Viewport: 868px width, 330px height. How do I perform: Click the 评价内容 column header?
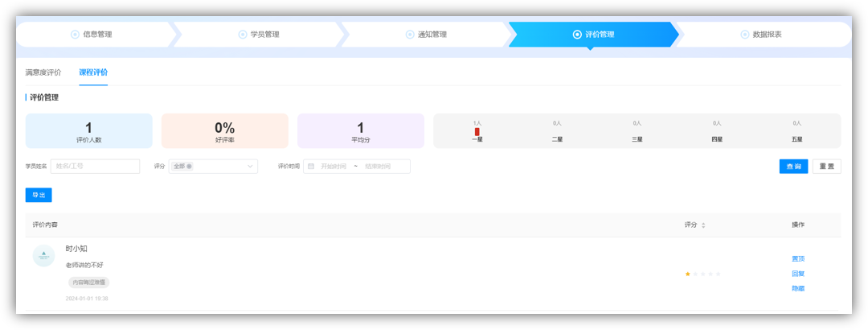45,225
